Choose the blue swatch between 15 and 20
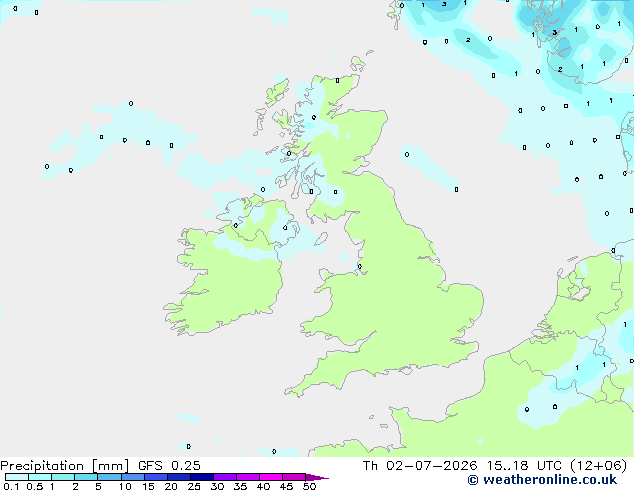The image size is (634, 490). tap(156, 477)
